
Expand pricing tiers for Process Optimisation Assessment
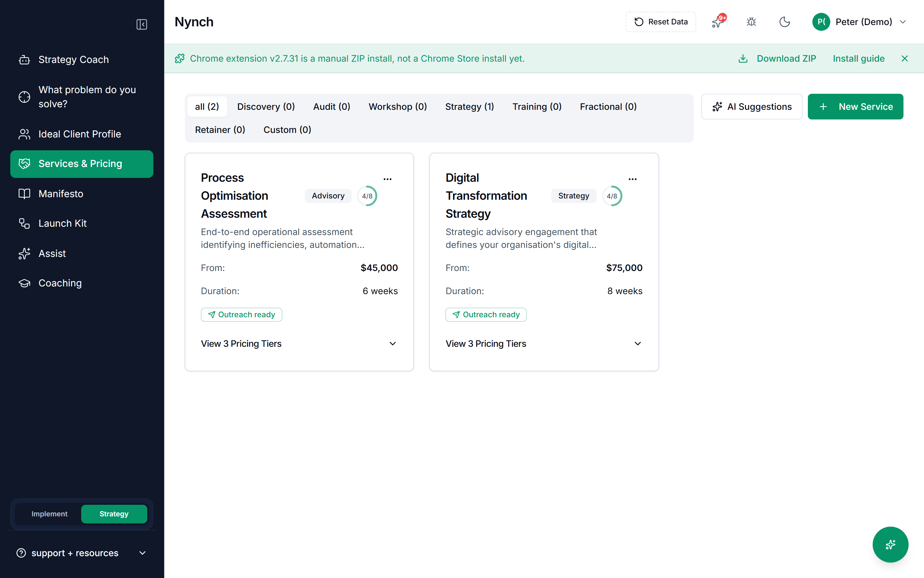click(x=299, y=344)
